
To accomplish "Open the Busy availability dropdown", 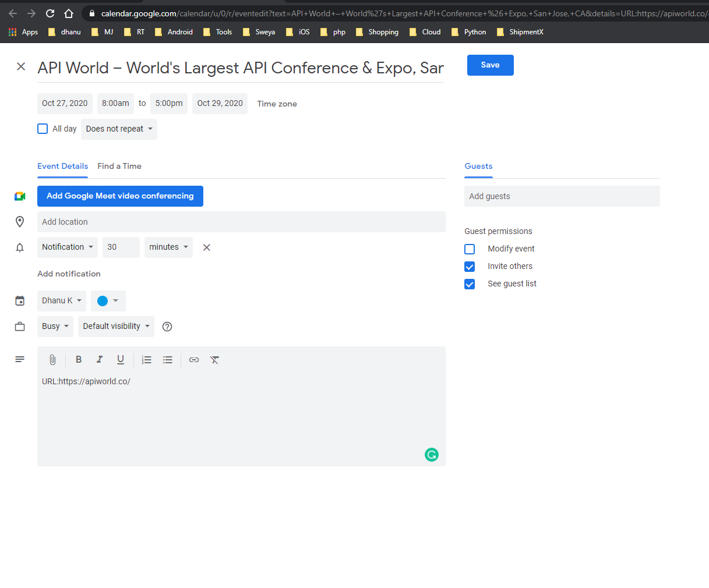I will 55,327.
